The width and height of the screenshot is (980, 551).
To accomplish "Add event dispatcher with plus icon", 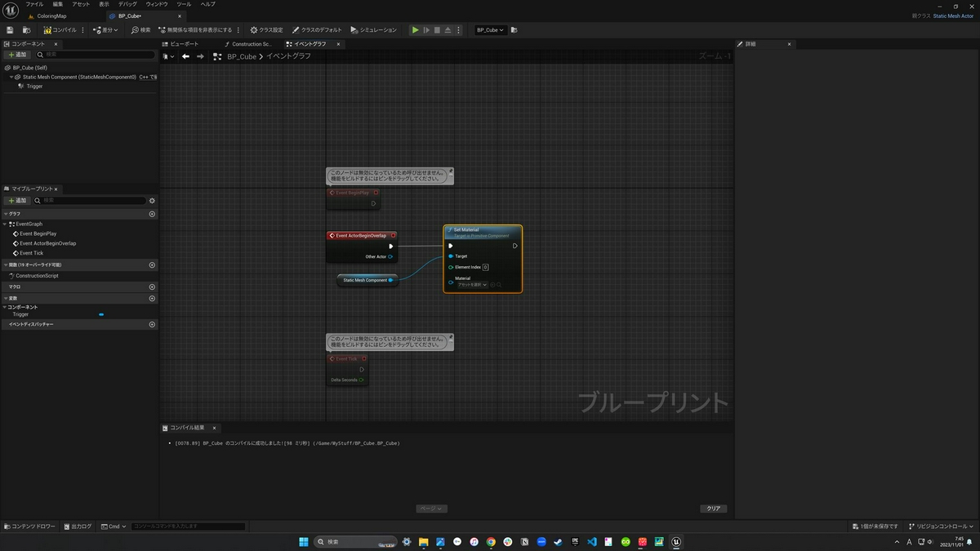I will pos(152,324).
